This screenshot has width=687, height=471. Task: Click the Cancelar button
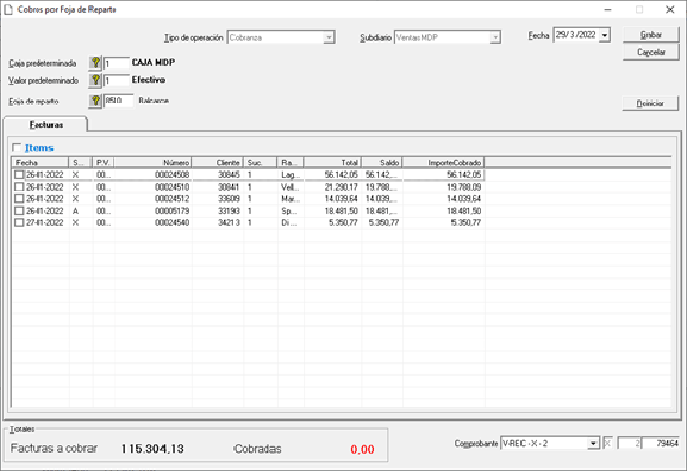coord(651,52)
